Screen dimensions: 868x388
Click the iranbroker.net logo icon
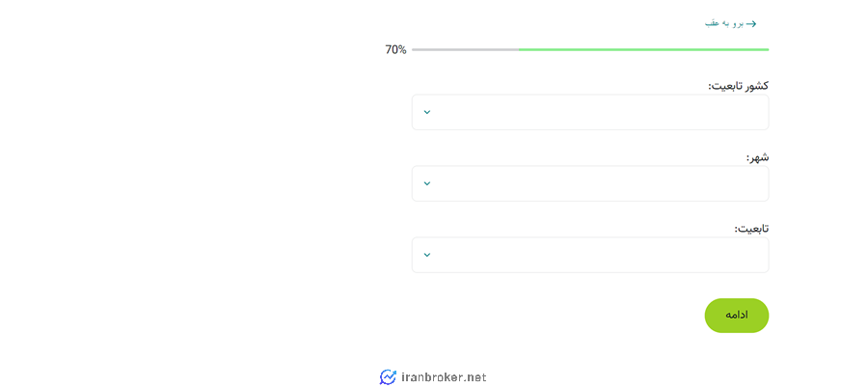pyautogui.click(x=388, y=377)
